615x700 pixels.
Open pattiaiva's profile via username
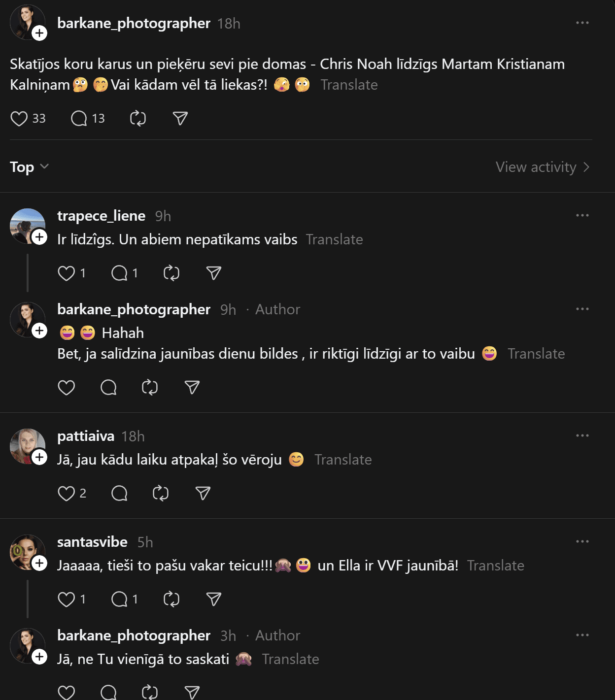pos(86,436)
